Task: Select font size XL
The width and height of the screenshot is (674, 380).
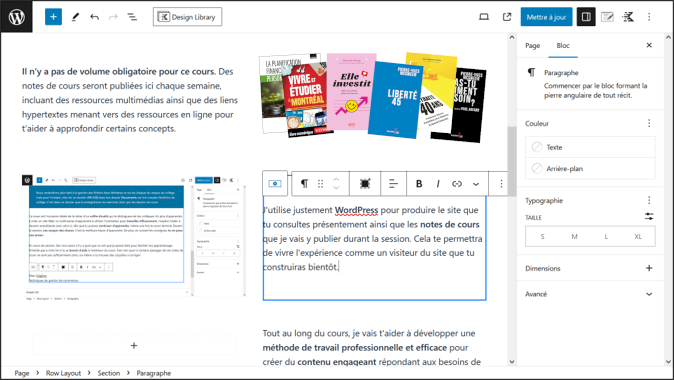Action: coord(638,236)
